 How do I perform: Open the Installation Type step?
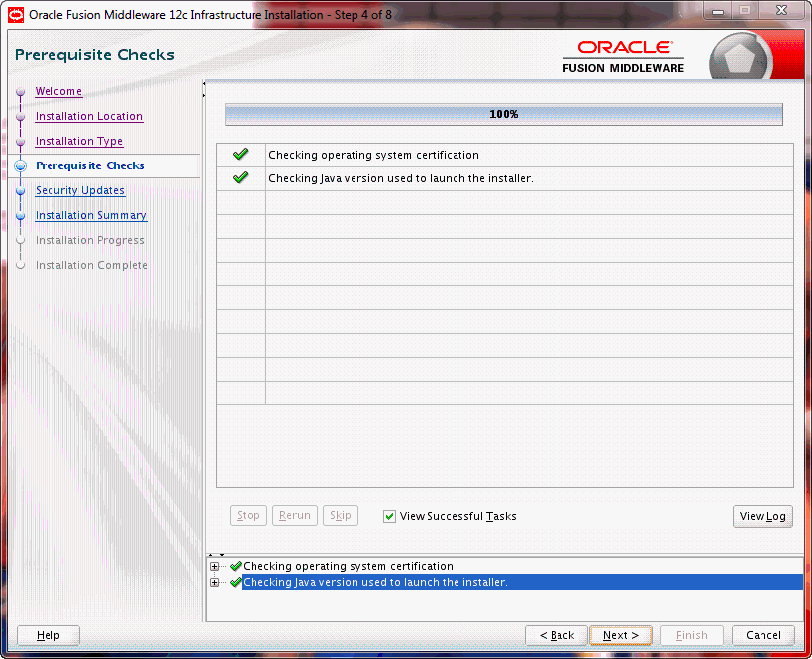[x=78, y=141]
